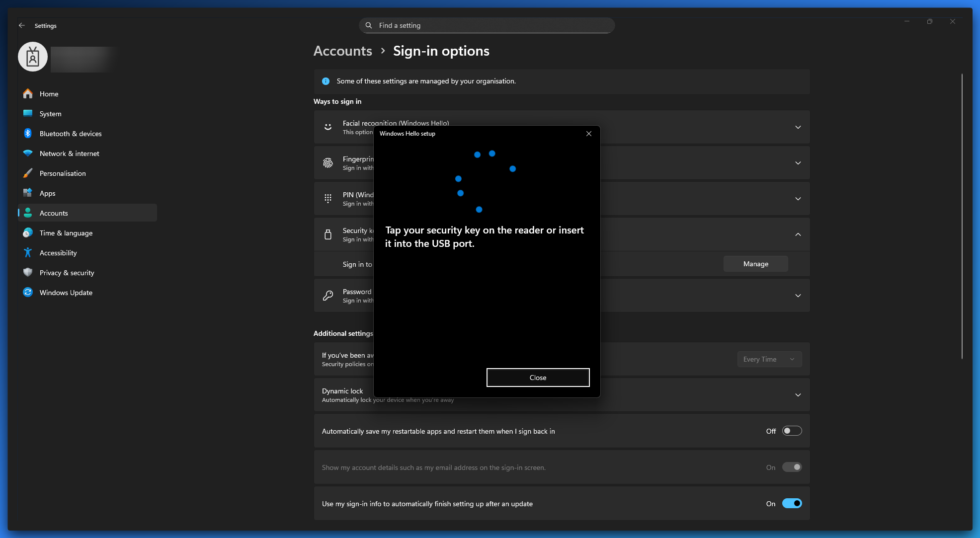Click the Personalisation paintbrush icon

[28, 173]
